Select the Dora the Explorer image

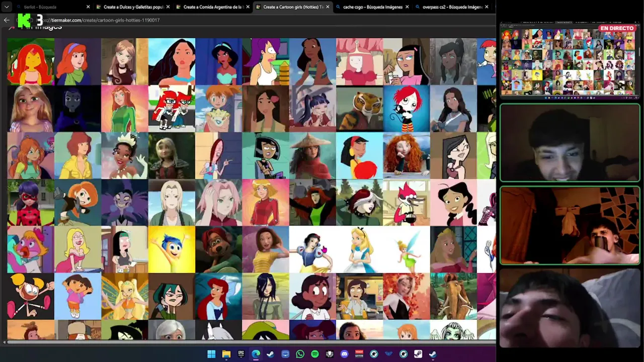coord(77,297)
